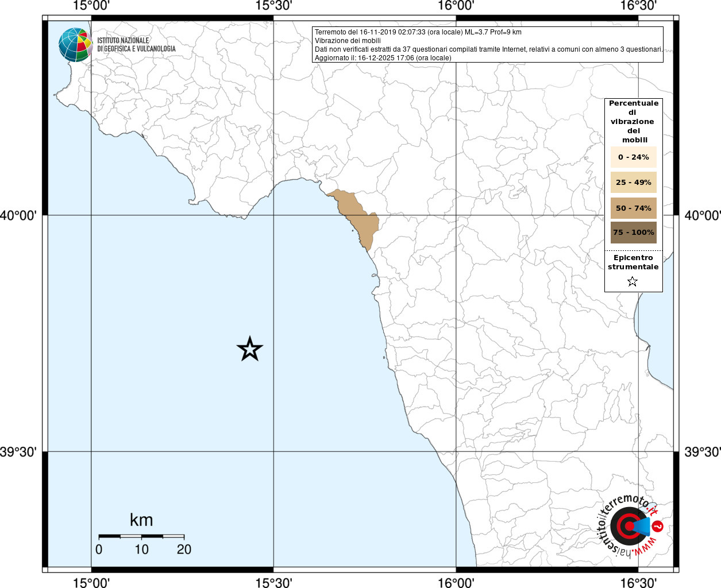The height and width of the screenshot is (588, 721).
Task: Click 'Istituto Nazionale di Geofisica e Vulcanologia' text
Action: coord(136,45)
